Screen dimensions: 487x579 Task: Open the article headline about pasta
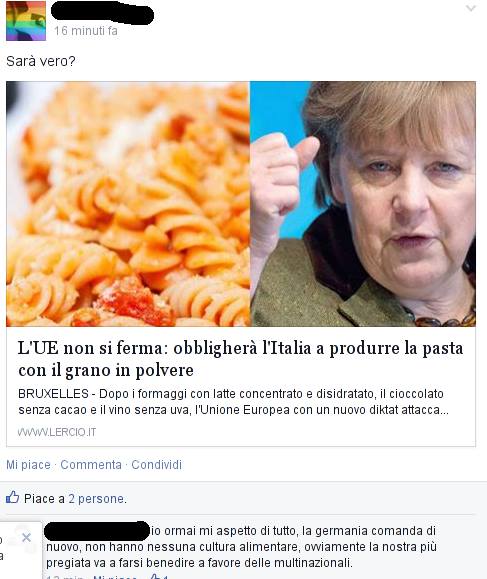pos(240,359)
